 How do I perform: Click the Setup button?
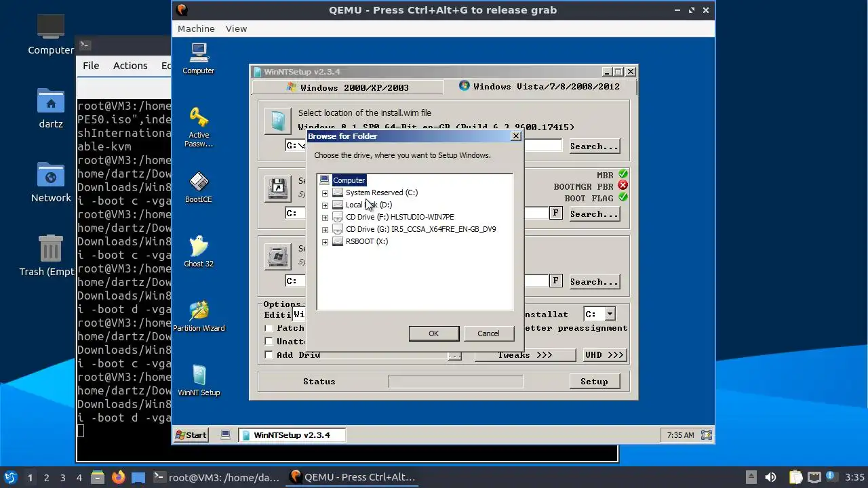tap(594, 382)
